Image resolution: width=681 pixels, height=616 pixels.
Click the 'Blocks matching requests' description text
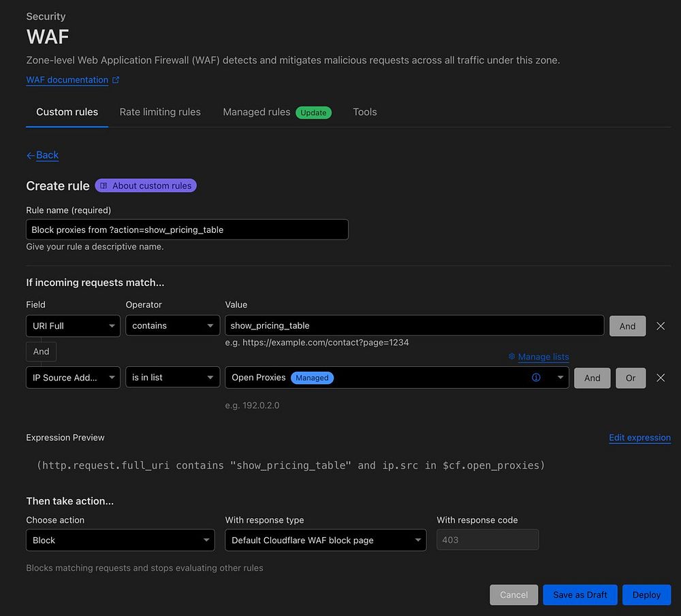144,568
